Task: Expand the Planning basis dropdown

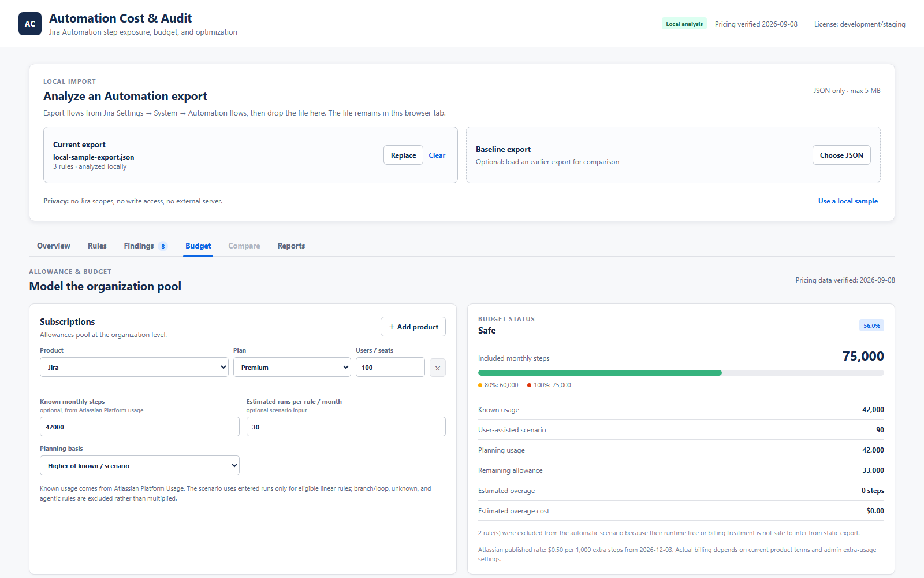Action: click(x=139, y=466)
